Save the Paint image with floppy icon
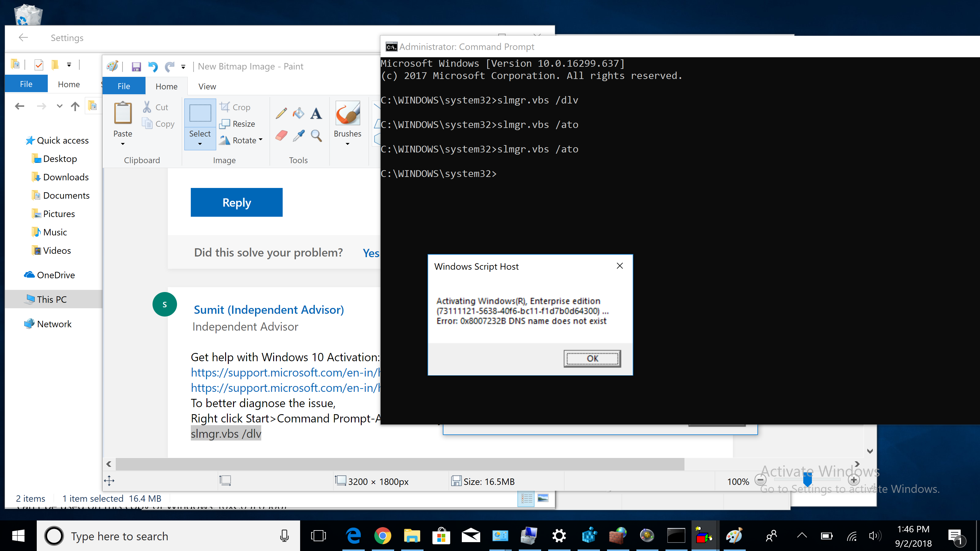Screen dimensions: 980x551 136,66
